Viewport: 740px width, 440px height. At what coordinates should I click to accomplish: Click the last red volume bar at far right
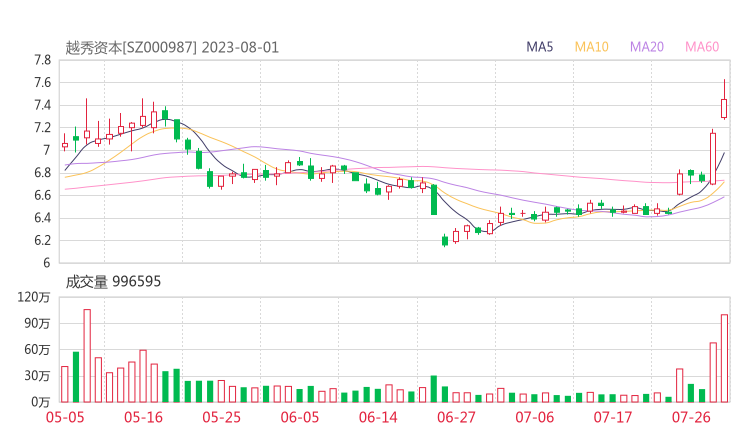(724, 358)
